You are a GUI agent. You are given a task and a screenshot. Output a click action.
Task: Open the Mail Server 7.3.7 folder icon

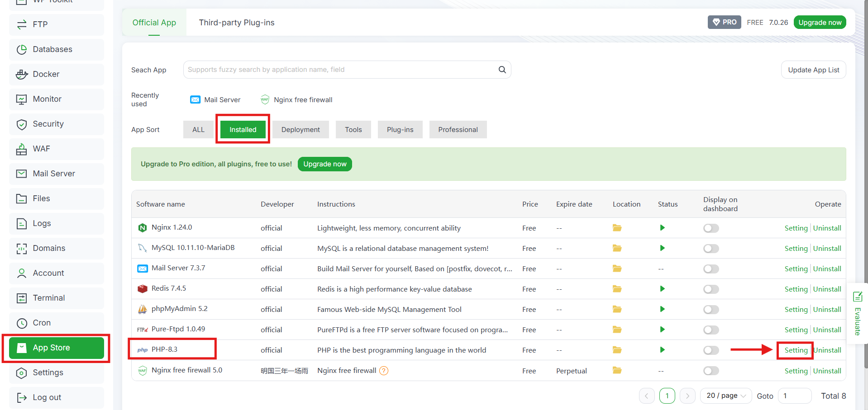tap(617, 269)
